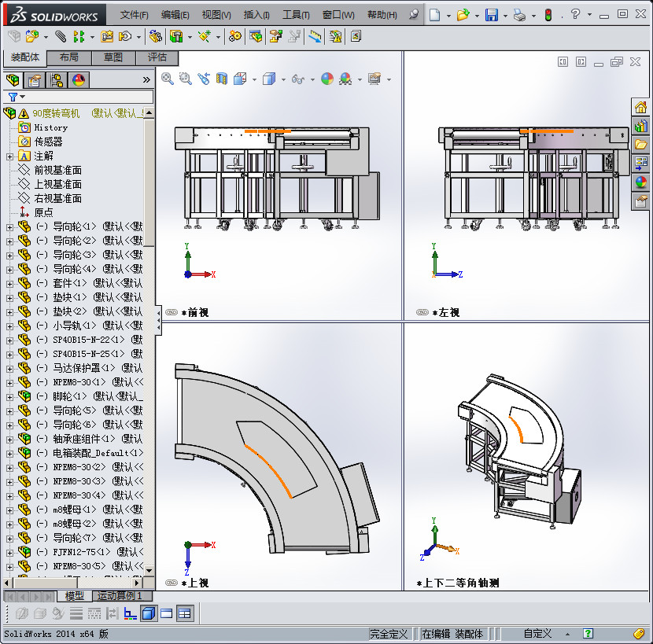This screenshot has height=644, width=653.
Task: Switch to the 评估 tab
Action: tap(157, 57)
